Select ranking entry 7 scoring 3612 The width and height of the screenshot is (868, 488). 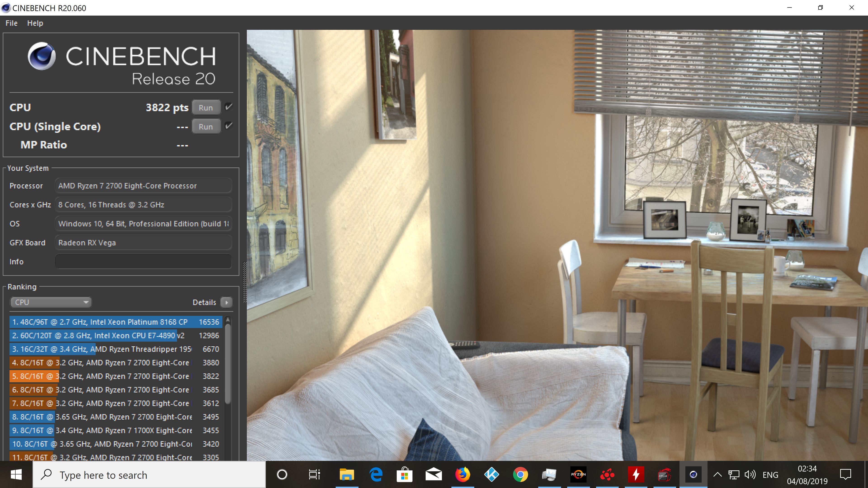[116, 403]
